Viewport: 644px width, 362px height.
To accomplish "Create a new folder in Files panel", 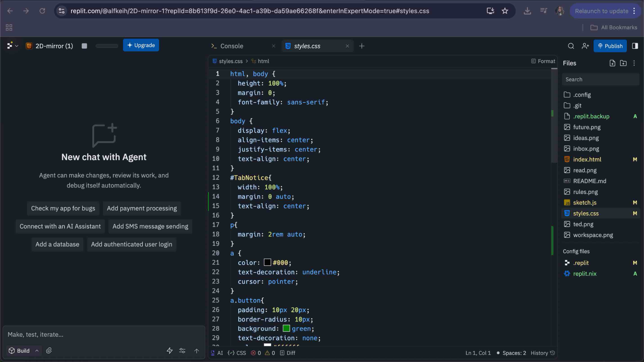I will [624, 63].
